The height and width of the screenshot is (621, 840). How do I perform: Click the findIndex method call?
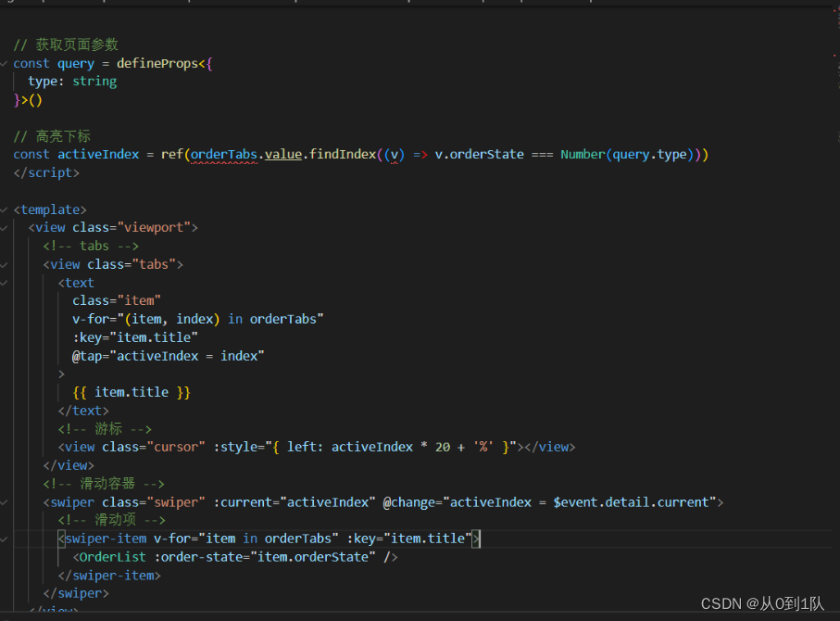pos(343,155)
